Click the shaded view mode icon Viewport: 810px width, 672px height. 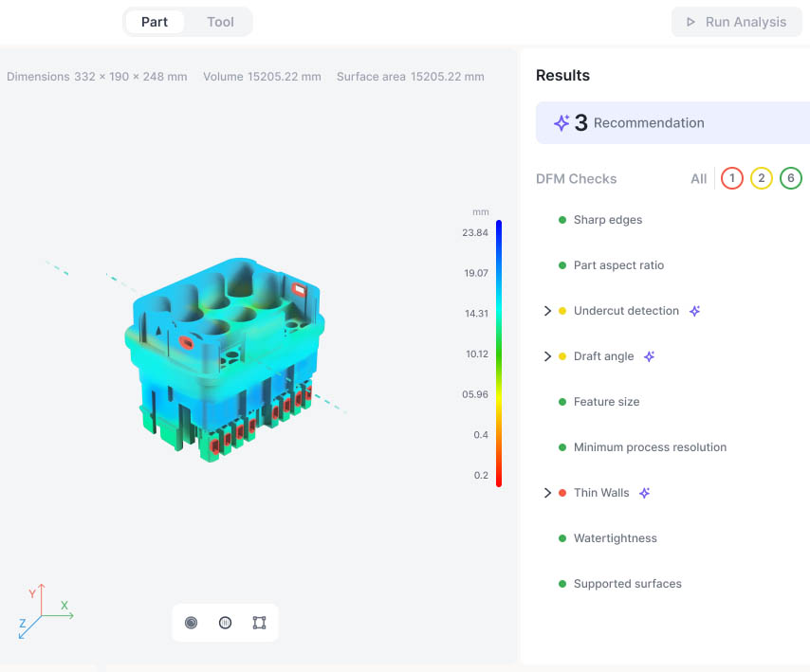tap(192, 623)
